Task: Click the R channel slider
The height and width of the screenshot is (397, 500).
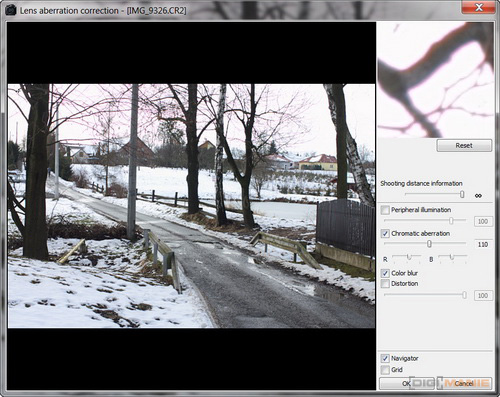Action: 407,257
